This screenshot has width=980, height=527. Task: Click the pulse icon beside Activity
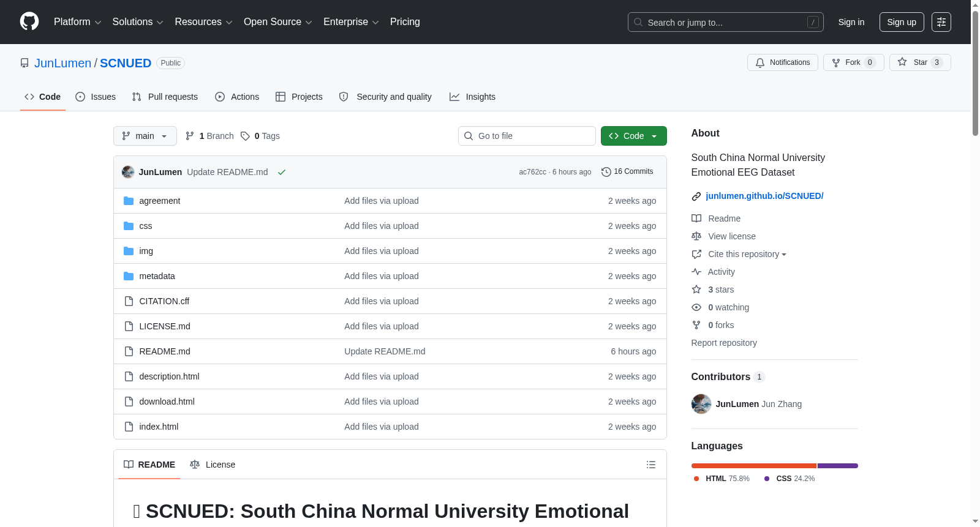[x=696, y=272]
